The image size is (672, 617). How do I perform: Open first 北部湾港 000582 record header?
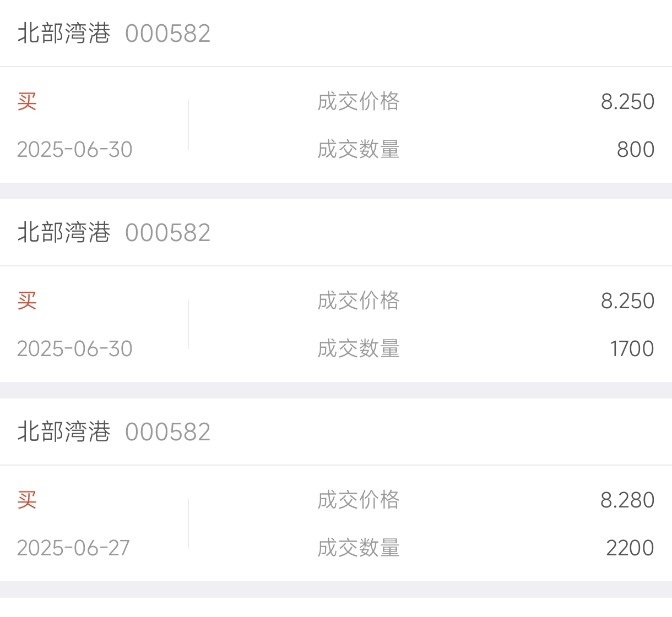pyautogui.click(x=336, y=33)
